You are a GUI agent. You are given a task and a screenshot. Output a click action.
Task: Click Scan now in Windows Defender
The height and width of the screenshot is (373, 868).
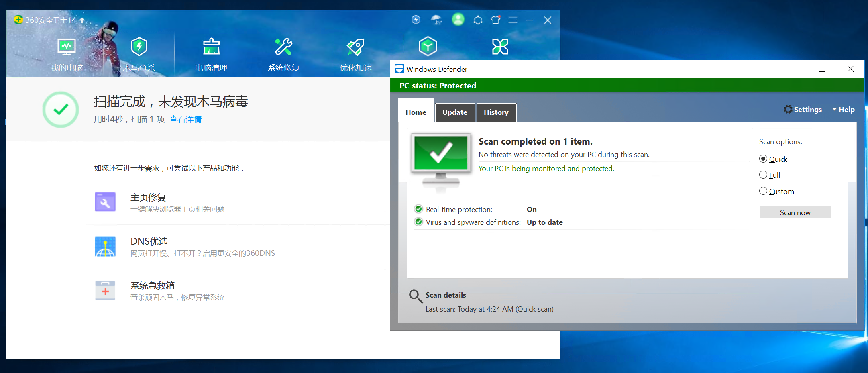pos(795,212)
